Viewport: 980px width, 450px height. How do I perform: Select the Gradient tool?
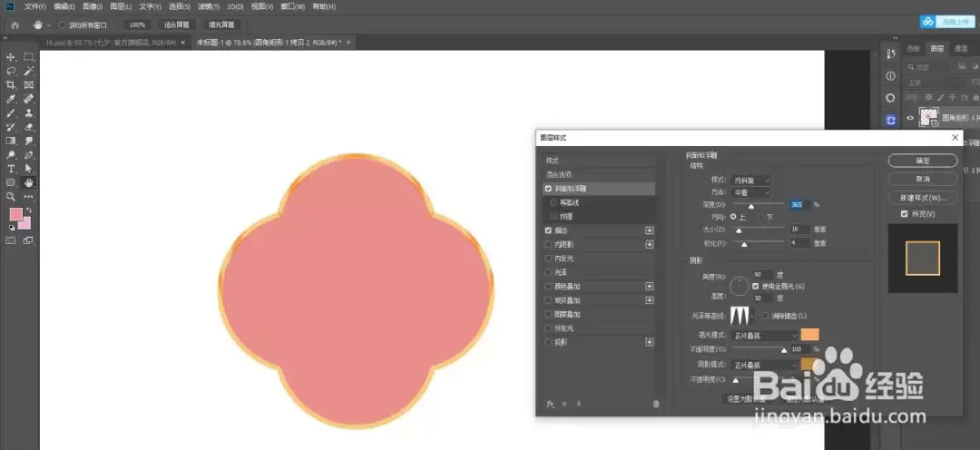point(11,141)
